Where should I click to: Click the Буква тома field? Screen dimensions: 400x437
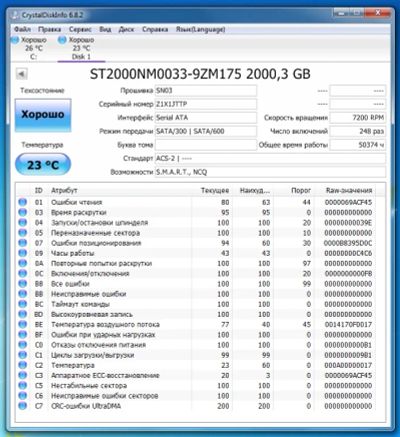point(206,145)
